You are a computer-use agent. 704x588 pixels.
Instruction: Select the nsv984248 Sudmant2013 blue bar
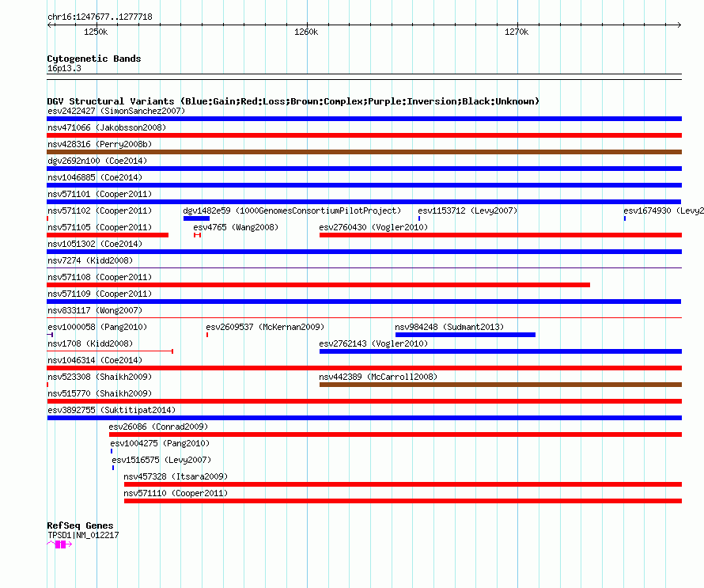pyautogui.click(x=465, y=335)
